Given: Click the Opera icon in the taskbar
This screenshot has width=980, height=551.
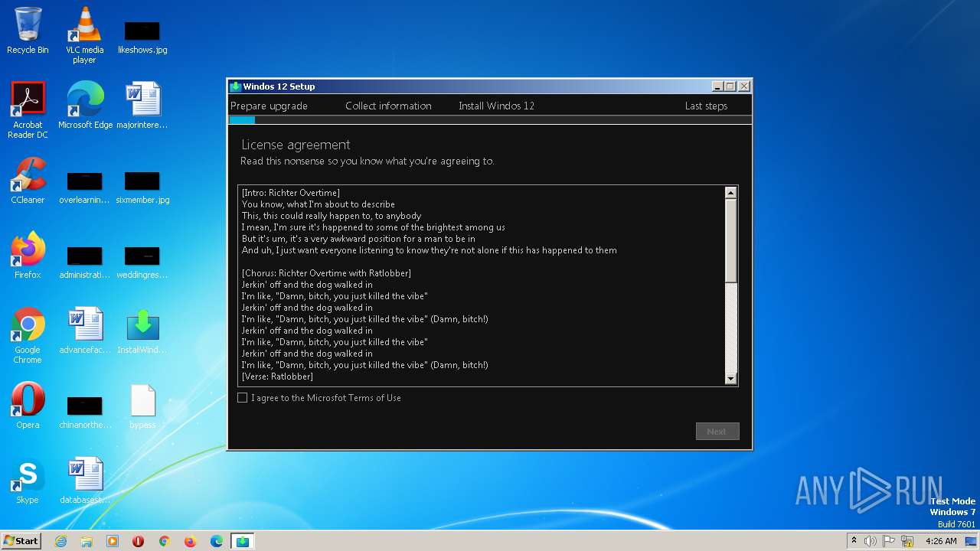Looking at the screenshot, I should [x=139, y=541].
